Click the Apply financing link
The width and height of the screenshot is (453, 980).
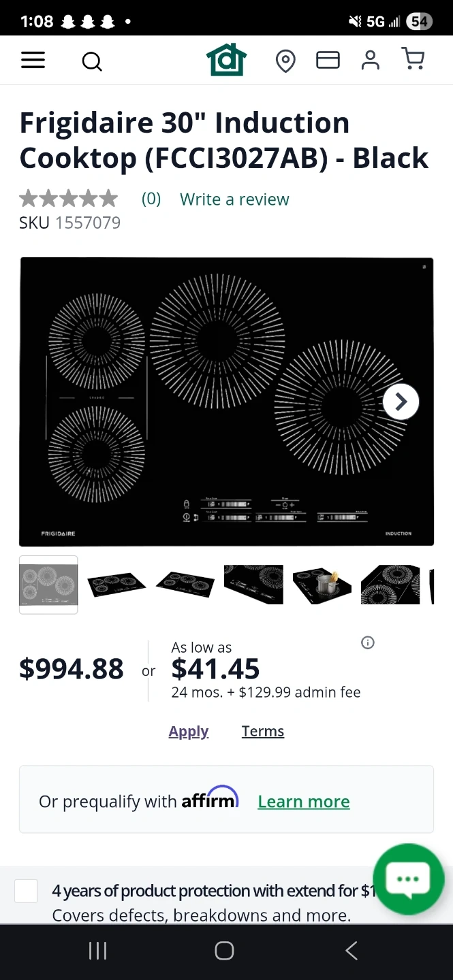coord(189,732)
